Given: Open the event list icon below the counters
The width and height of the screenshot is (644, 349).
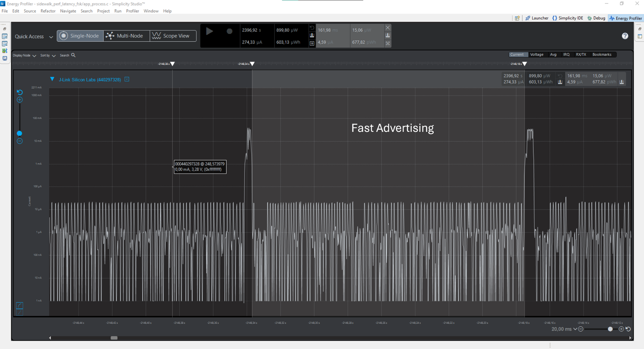Looking at the screenshot, I should tap(312, 43).
